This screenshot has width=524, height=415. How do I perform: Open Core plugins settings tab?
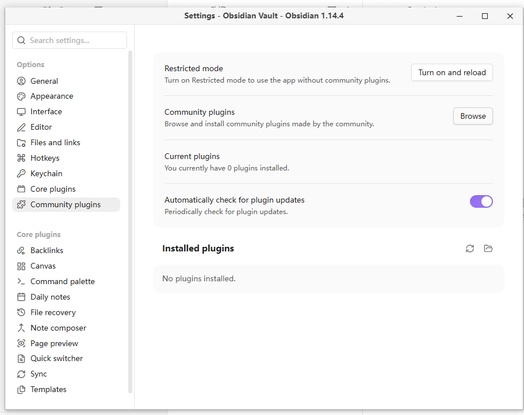(x=67, y=189)
